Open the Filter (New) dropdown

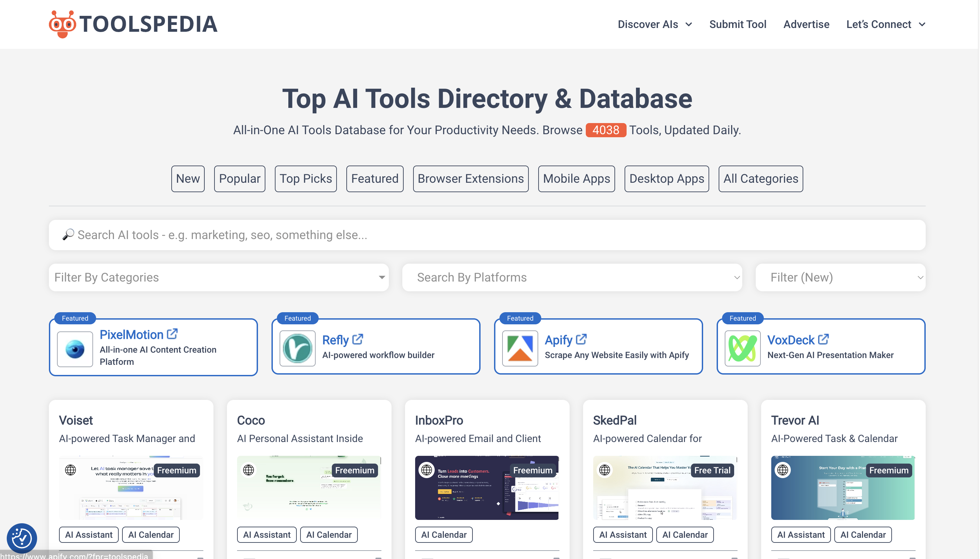(840, 277)
